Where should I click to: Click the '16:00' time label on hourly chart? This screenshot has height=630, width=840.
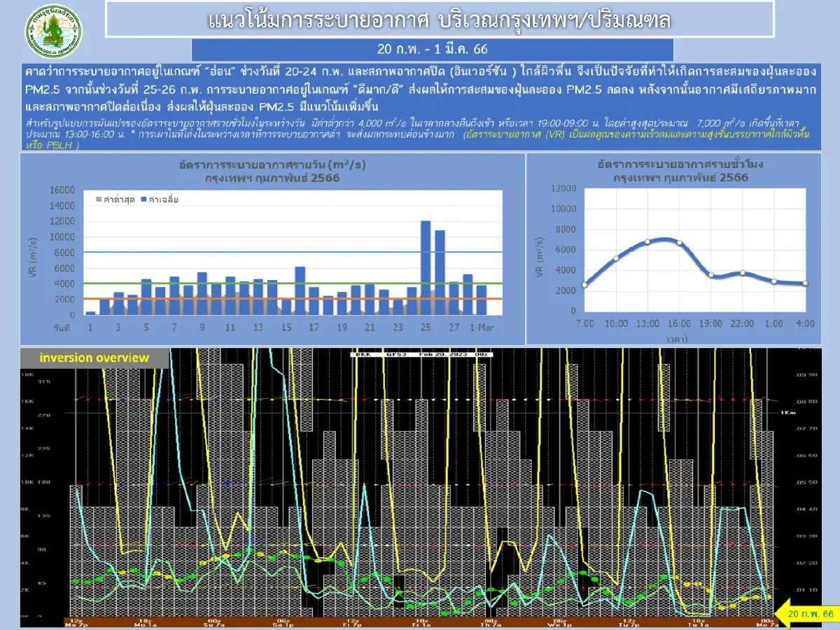tap(679, 323)
